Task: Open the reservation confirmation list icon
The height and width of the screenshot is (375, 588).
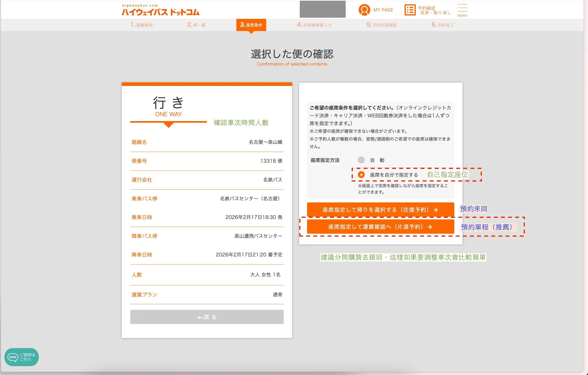Action: (x=410, y=10)
